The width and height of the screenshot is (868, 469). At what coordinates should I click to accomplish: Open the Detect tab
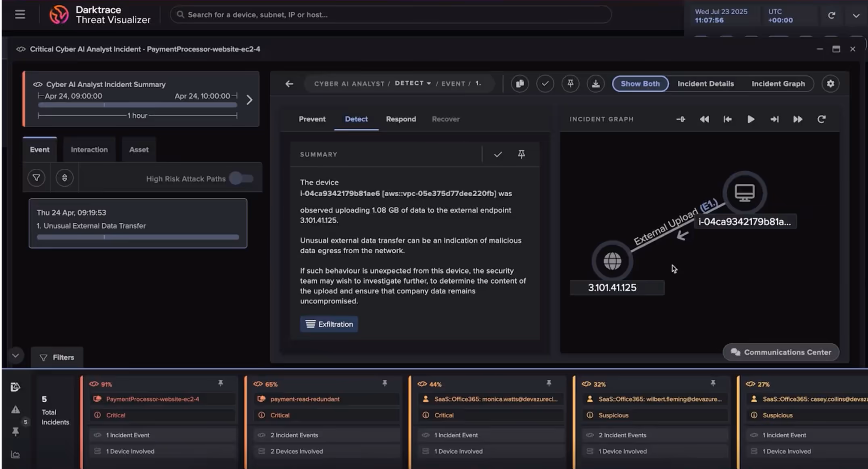pos(356,119)
